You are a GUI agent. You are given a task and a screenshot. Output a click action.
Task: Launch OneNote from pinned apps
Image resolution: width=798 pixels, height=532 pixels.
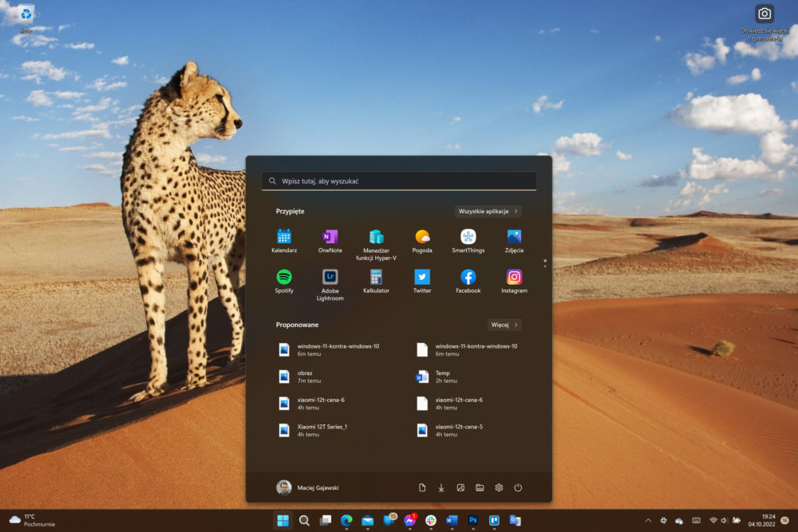point(330,241)
